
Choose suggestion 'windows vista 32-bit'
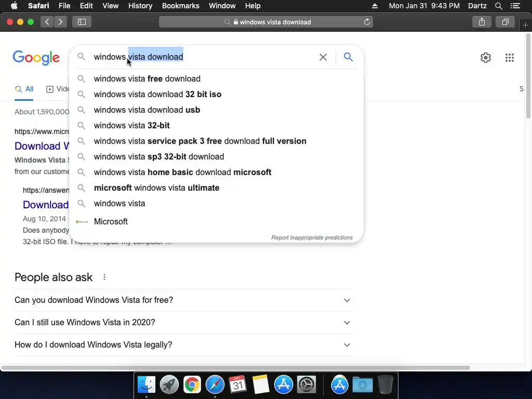[x=216, y=126]
